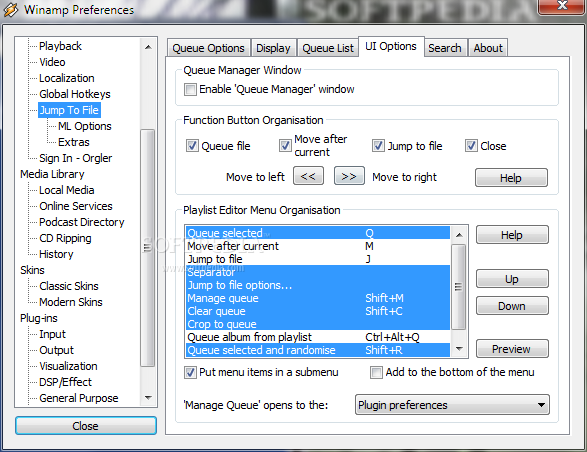The height and width of the screenshot is (452, 587).
Task: Select 'Manage queue' menu list row
Action: coord(318,298)
